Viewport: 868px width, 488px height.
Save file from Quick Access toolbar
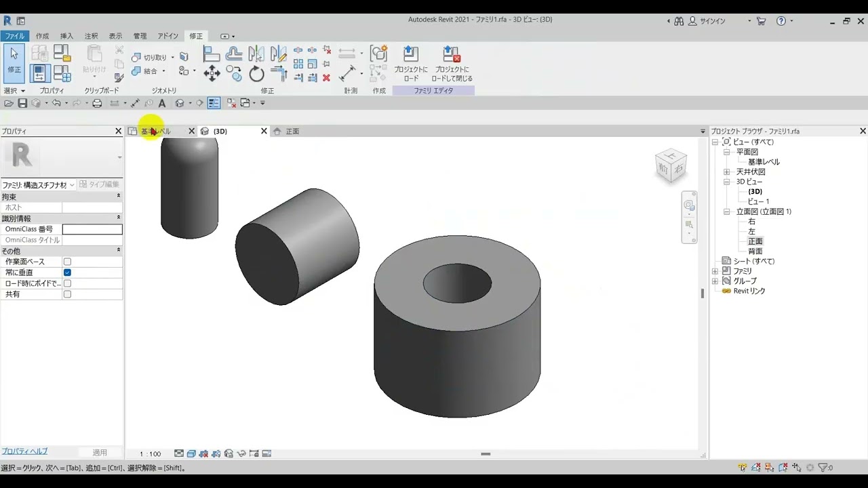pos(22,103)
